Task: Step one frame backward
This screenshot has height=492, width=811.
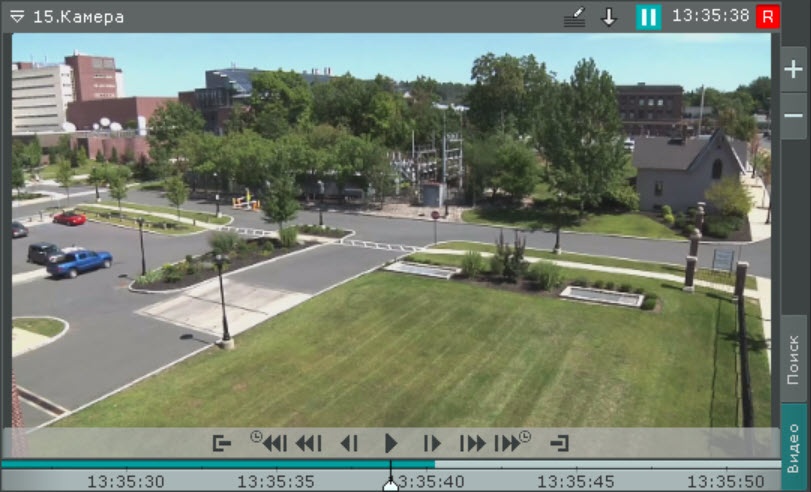Action: coord(349,443)
